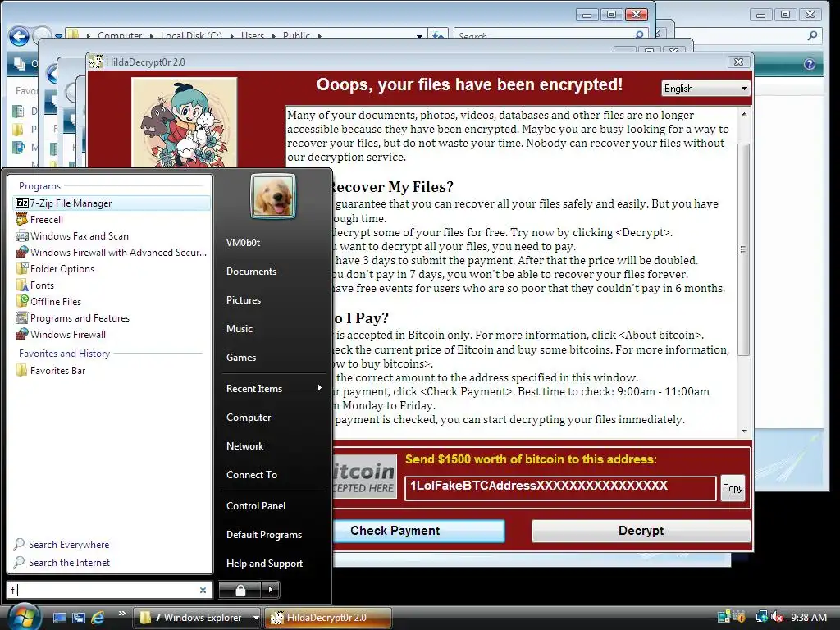
Task: Open VM0b0t user folder
Action: click(x=243, y=243)
